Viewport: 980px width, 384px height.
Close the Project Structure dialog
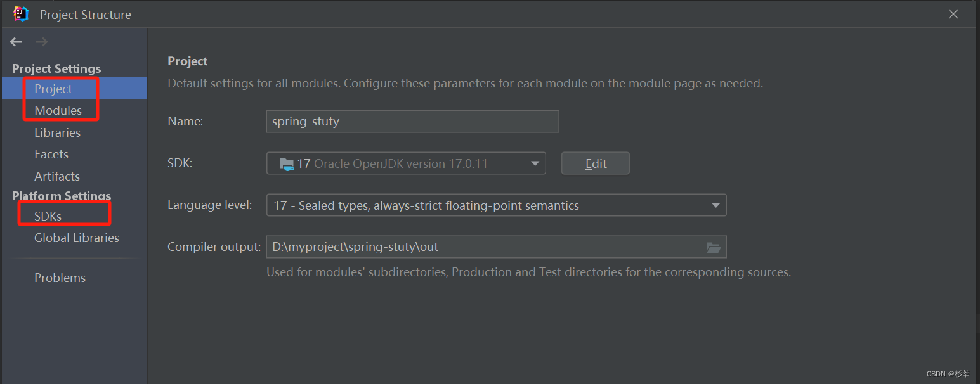(953, 14)
